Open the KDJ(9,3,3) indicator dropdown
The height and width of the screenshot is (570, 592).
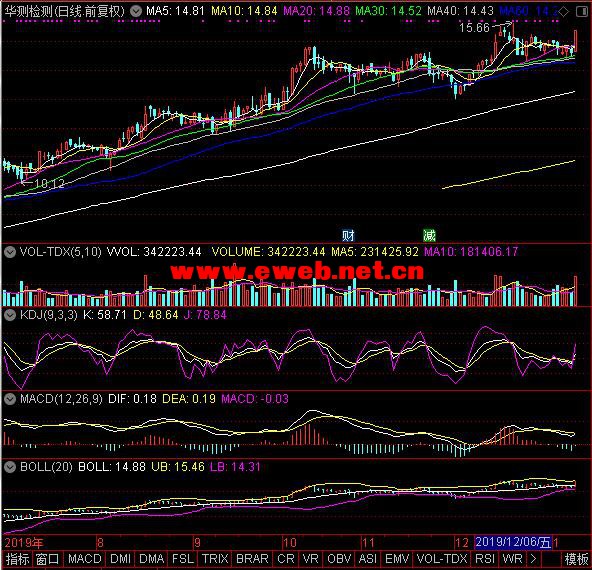click(10, 315)
